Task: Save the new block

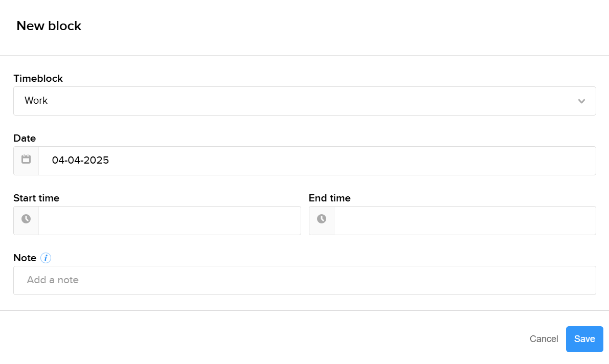Action: click(x=584, y=339)
